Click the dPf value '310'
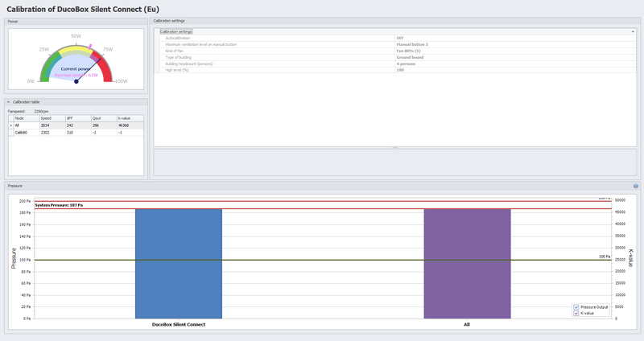This screenshot has width=644, height=341. click(x=77, y=133)
